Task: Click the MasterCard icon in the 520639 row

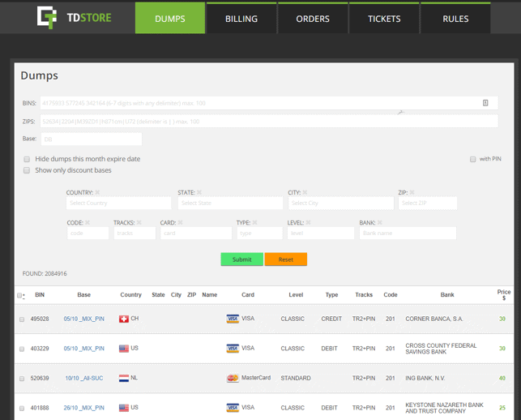Action: pyautogui.click(x=233, y=378)
